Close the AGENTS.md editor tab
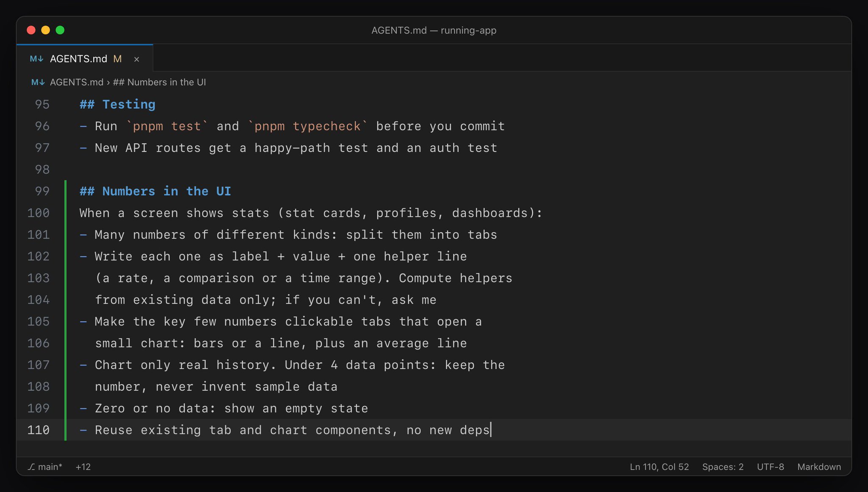This screenshot has height=492, width=868. 136,59
